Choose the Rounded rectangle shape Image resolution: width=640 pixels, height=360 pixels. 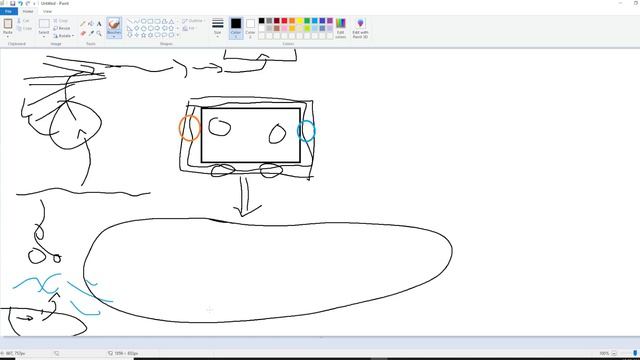[158, 21]
